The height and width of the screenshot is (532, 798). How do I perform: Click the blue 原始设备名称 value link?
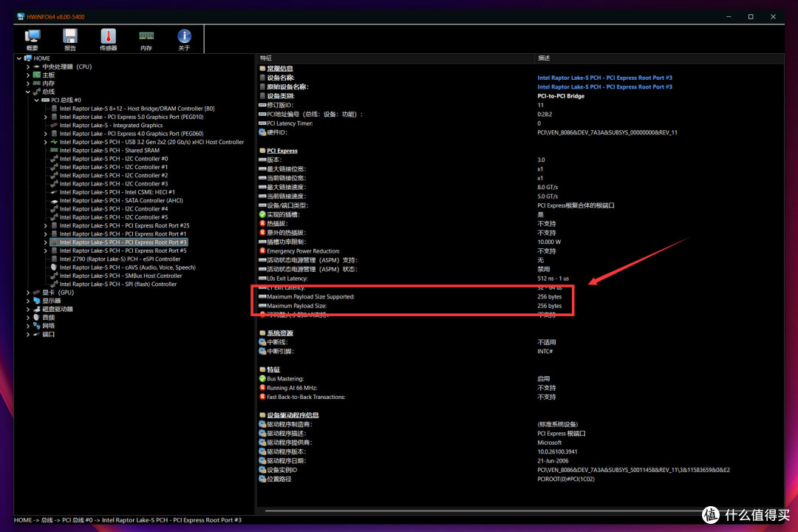(604, 87)
